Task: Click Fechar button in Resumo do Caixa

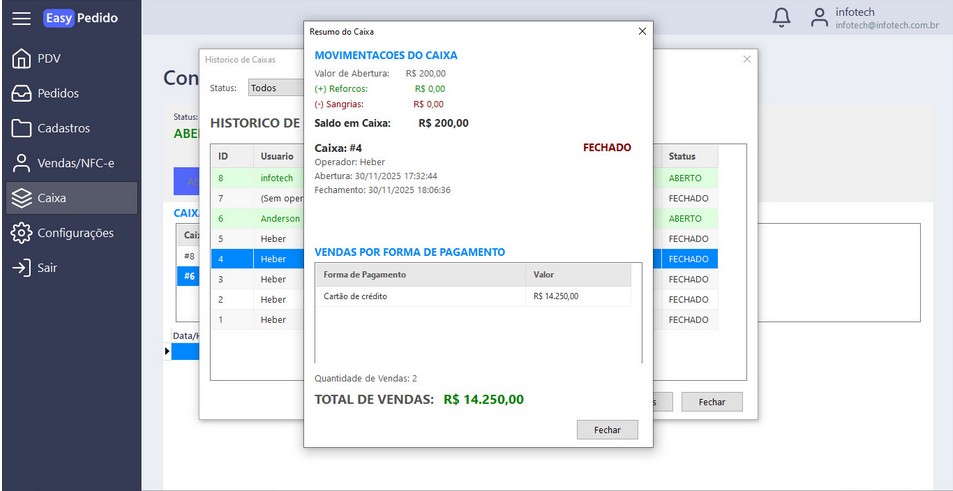Action: click(x=607, y=430)
